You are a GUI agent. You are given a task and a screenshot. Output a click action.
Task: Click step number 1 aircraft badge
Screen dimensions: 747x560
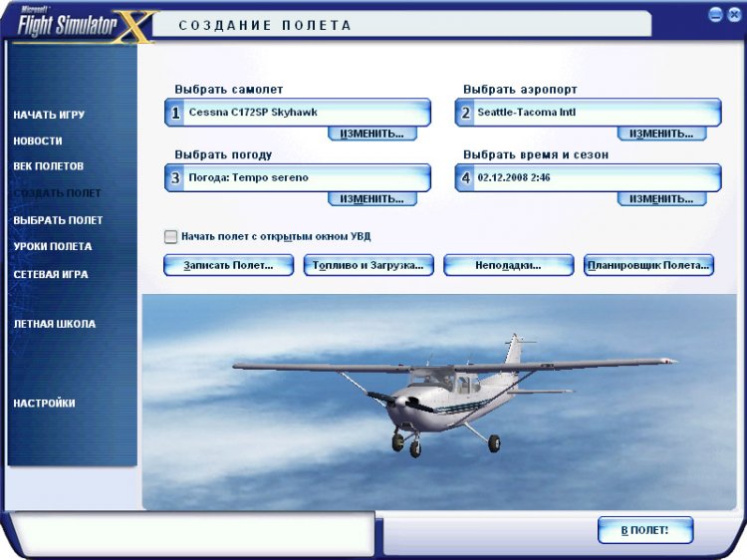point(175,113)
